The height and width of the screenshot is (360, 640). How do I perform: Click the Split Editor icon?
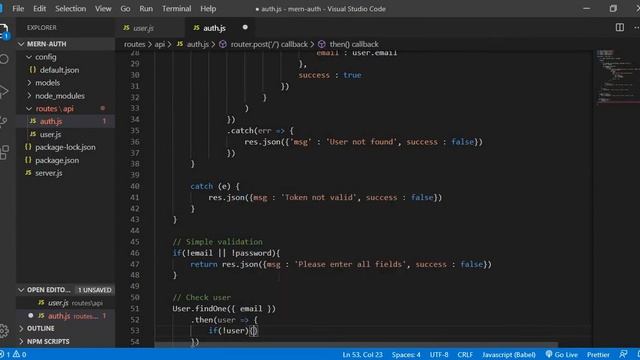click(x=620, y=27)
